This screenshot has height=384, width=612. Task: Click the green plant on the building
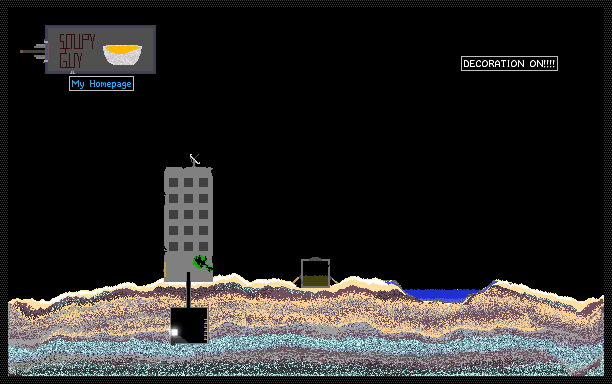pos(203,263)
